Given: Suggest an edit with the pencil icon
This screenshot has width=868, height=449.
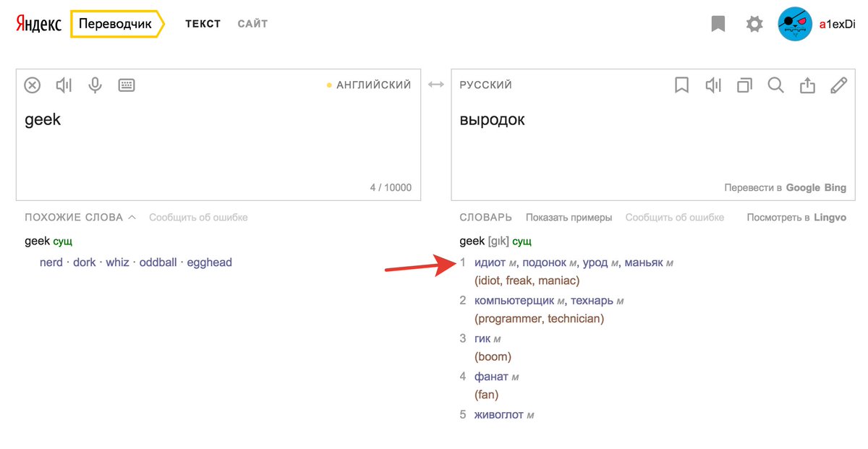Looking at the screenshot, I should pyautogui.click(x=838, y=85).
